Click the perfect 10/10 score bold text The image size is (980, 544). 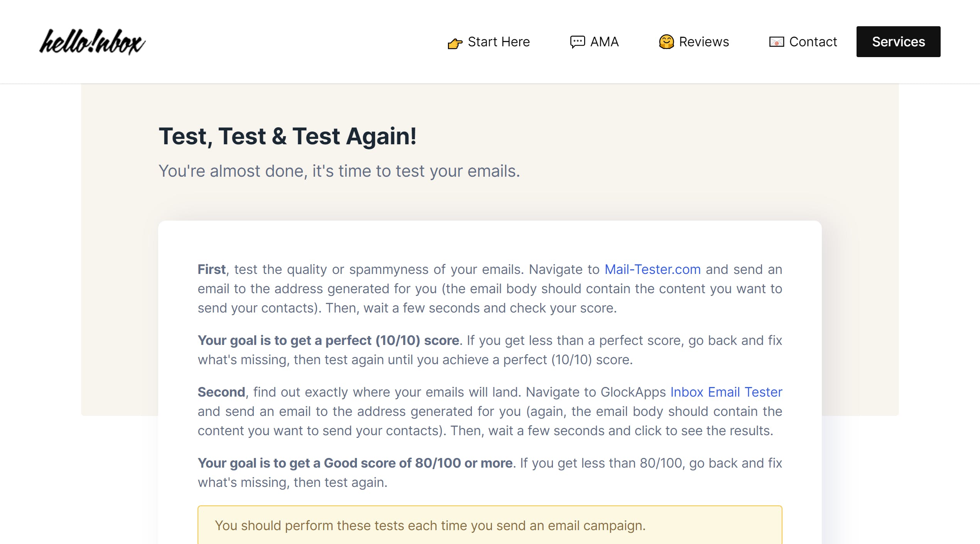click(328, 340)
